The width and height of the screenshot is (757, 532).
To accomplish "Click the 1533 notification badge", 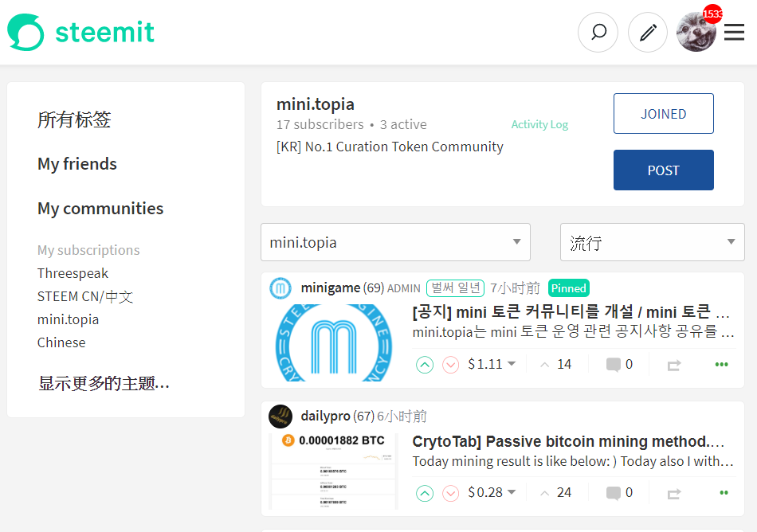I will coord(712,14).
